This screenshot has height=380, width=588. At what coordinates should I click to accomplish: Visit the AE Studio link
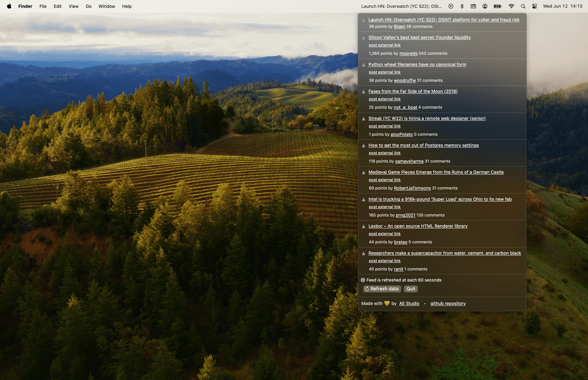(x=409, y=303)
